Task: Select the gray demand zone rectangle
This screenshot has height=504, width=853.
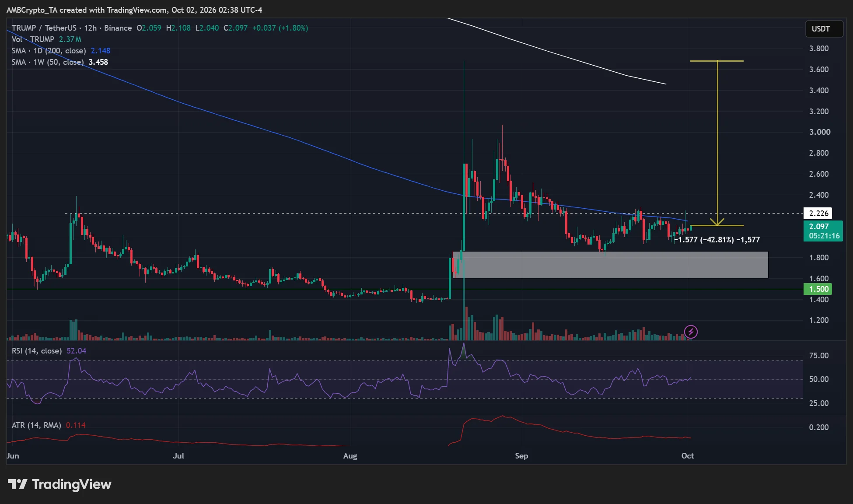Action: coord(611,265)
